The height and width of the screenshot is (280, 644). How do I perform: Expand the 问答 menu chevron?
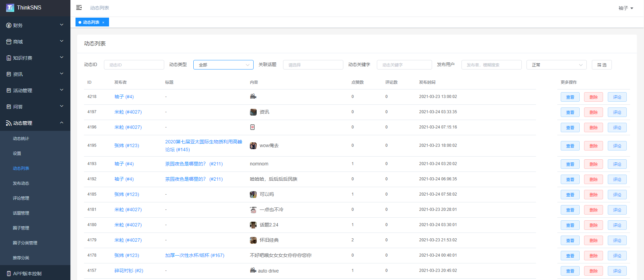point(62,106)
